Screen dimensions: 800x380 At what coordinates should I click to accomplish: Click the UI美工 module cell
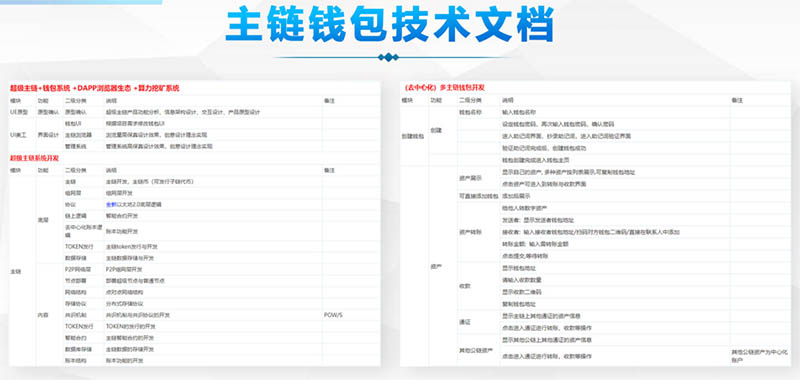19,135
